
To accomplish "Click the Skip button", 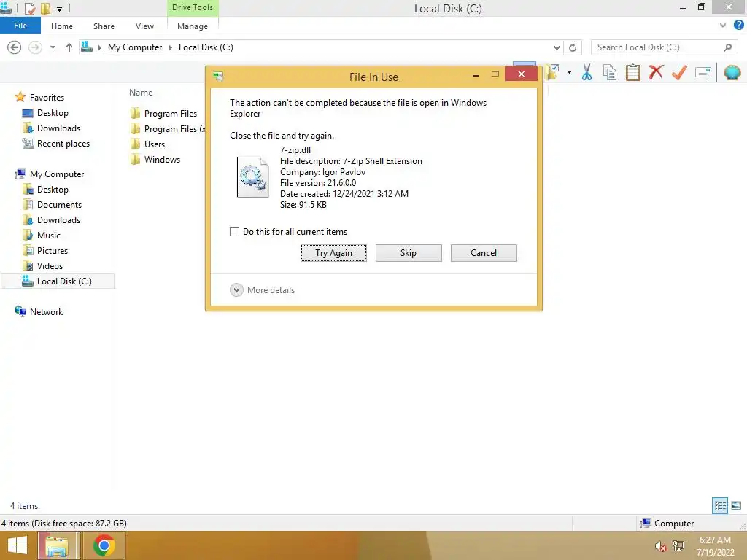I will pyautogui.click(x=409, y=253).
